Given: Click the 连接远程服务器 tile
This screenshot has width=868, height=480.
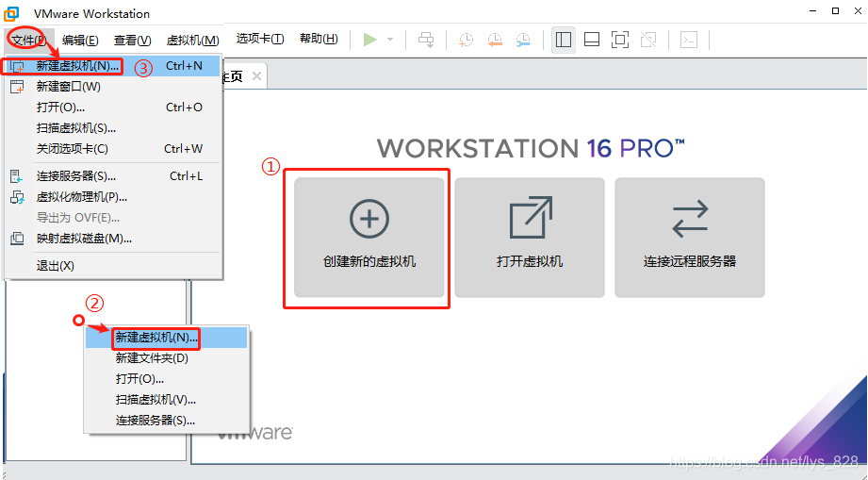Looking at the screenshot, I should [x=690, y=238].
